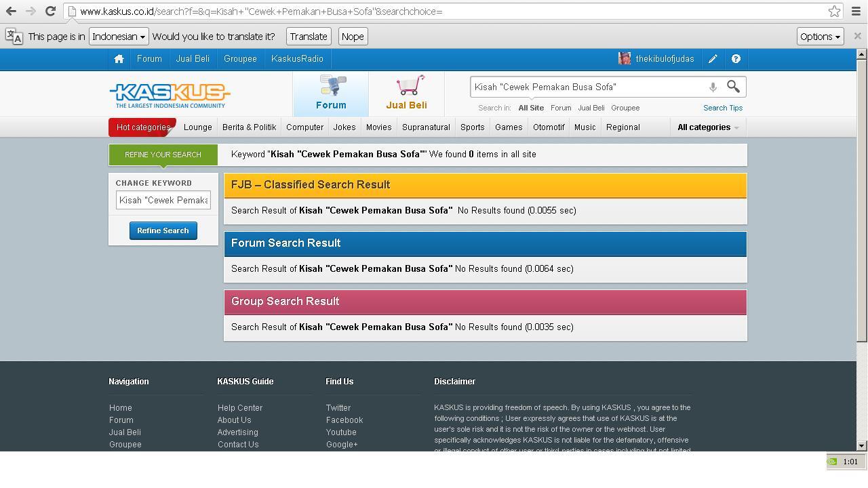Expand the All categories dropdown

(708, 127)
